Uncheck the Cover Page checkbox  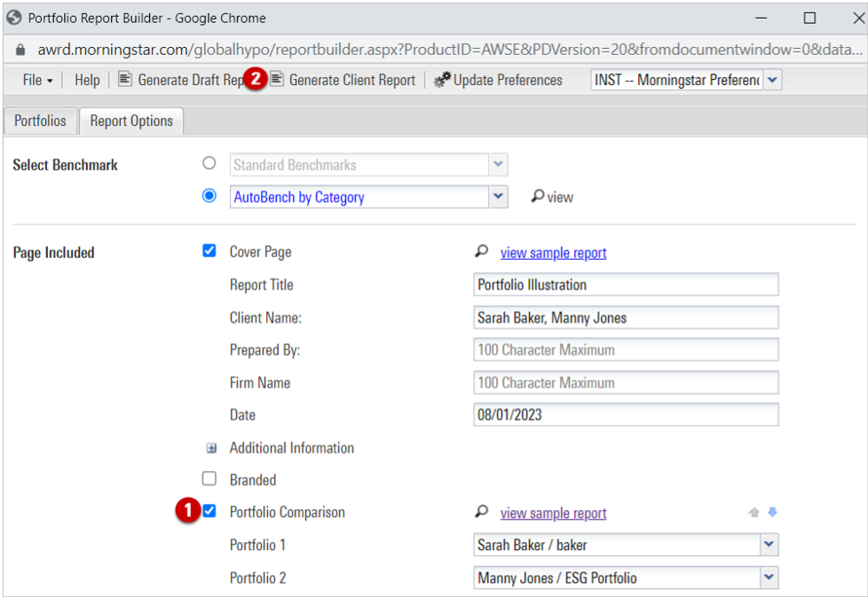[x=209, y=251]
